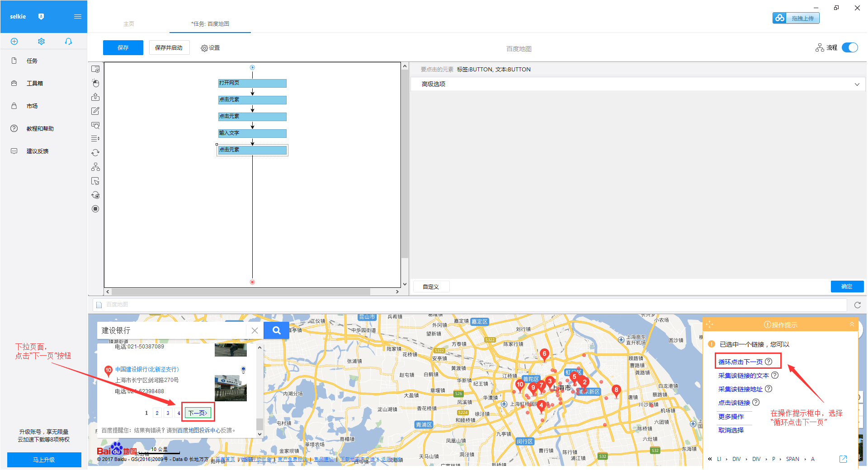Click the new task plus icon

14,42
